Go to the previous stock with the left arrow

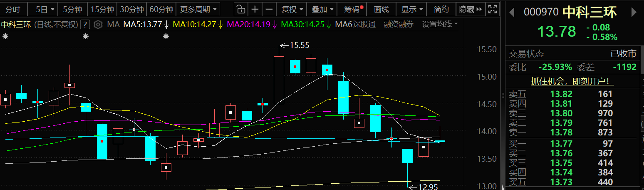point(512,12)
